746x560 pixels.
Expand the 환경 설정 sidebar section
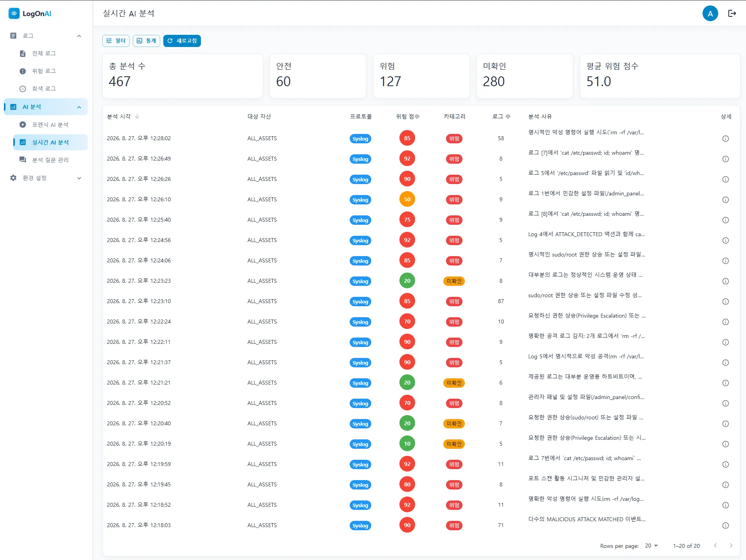(79, 178)
